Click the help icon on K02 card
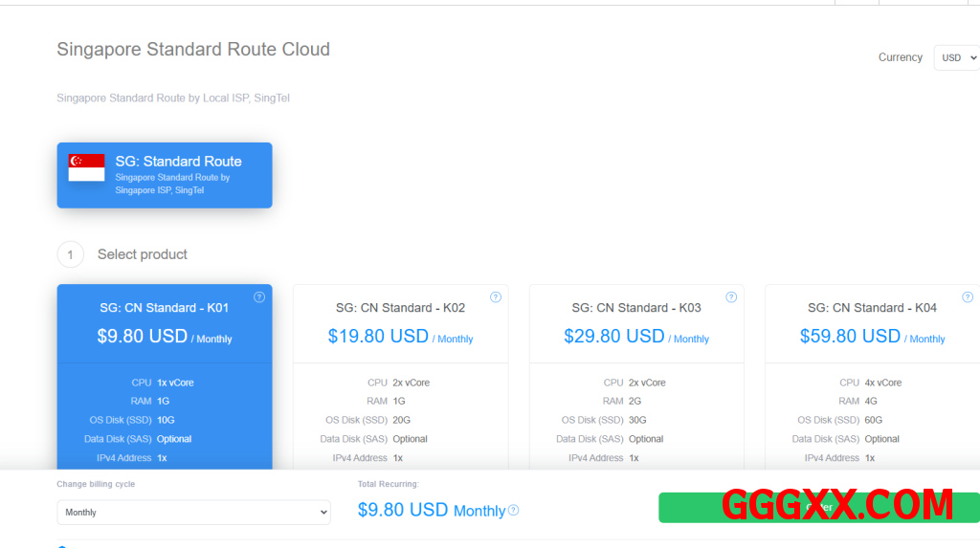The width and height of the screenshot is (980, 548). click(x=496, y=297)
